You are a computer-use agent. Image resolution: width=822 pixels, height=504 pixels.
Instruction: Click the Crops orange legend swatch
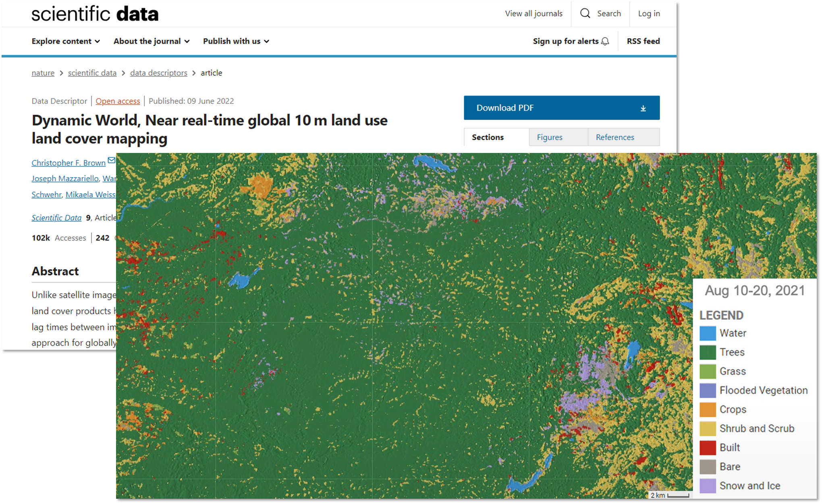coord(708,409)
